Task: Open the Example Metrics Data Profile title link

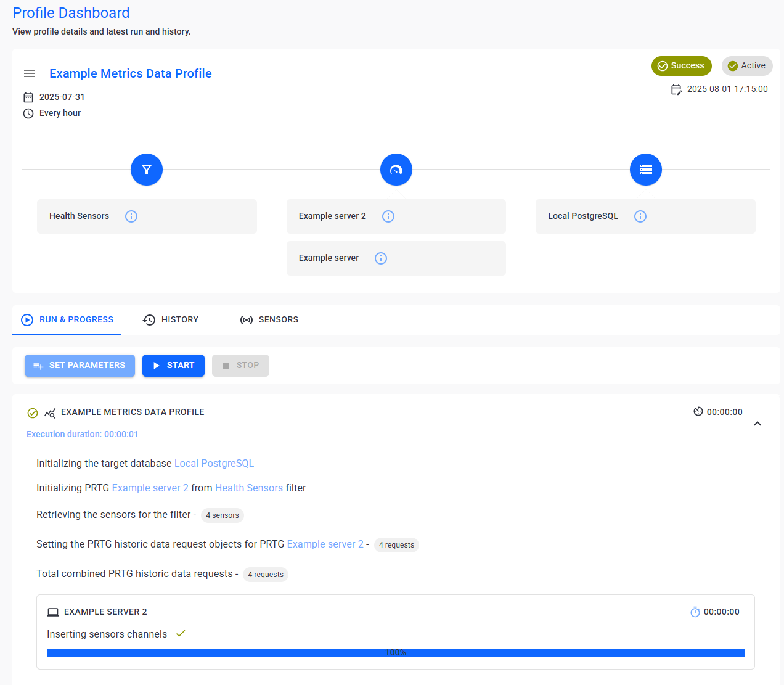Action: [131, 73]
